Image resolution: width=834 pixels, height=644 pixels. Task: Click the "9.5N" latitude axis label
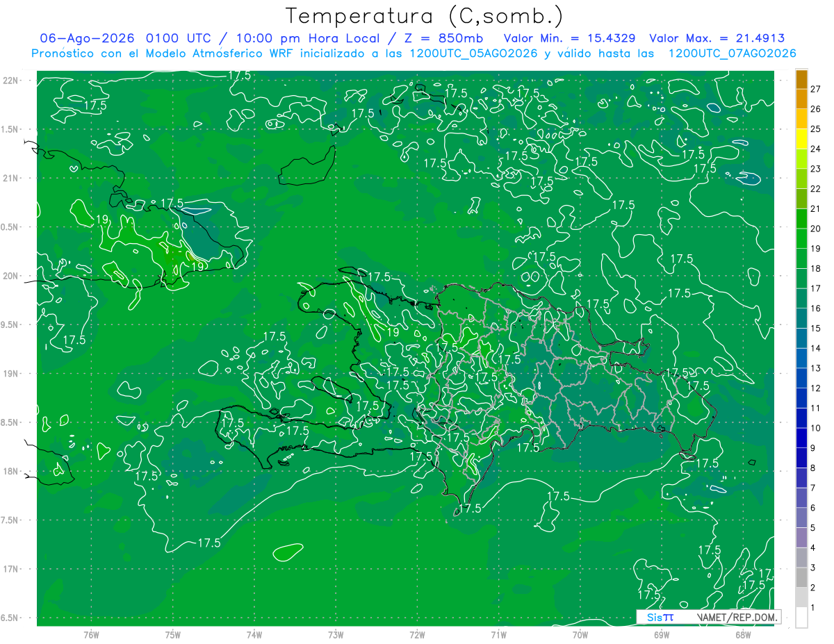coord(10,324)
